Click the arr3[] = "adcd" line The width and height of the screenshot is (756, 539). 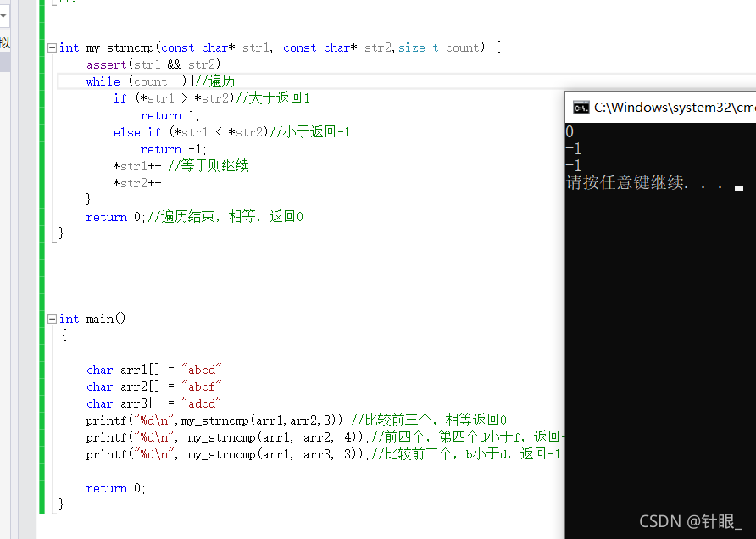(x=156, y=403)
